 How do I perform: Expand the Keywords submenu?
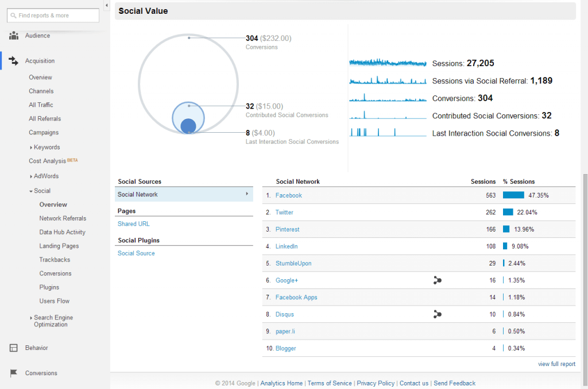pos(31,148)
